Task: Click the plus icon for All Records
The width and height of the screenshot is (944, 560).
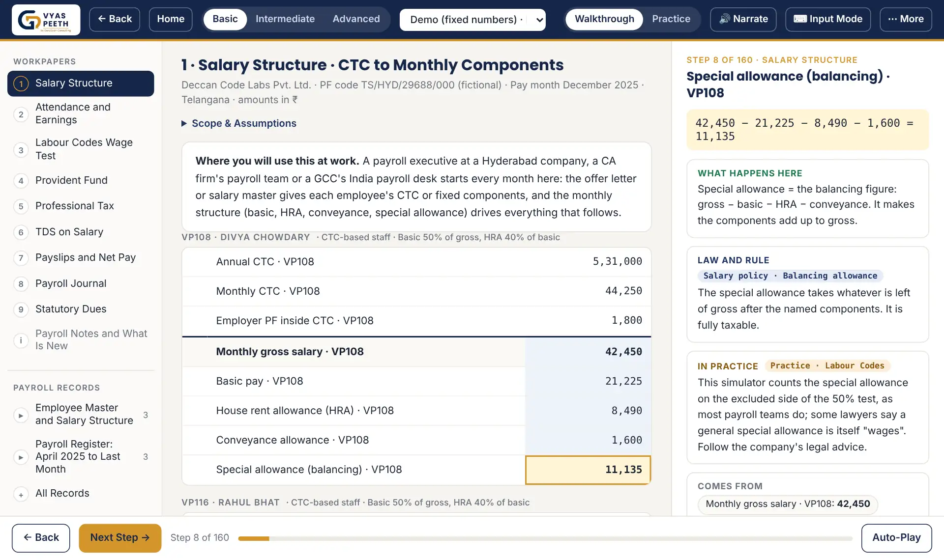Action: point(21,495)
